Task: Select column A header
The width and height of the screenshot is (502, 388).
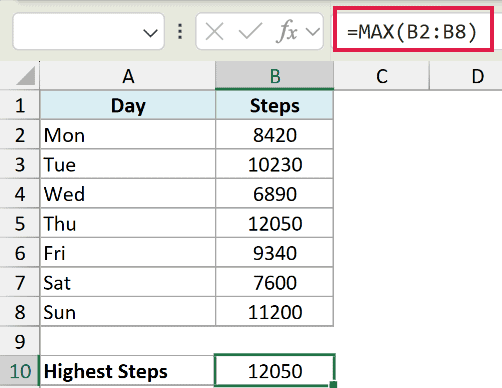Action: 128,76
